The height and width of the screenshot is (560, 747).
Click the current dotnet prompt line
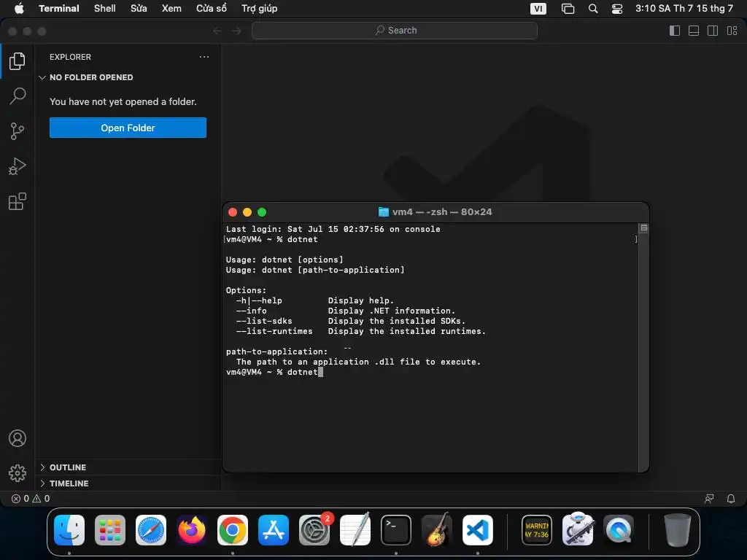(274, 372)
